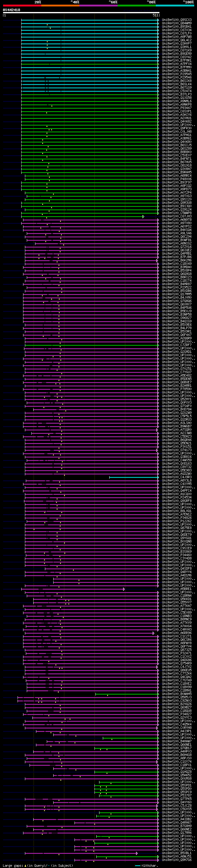Open hit UniRef100_C6T034
The image size is (197, 868).
click(x=177, y=30)
